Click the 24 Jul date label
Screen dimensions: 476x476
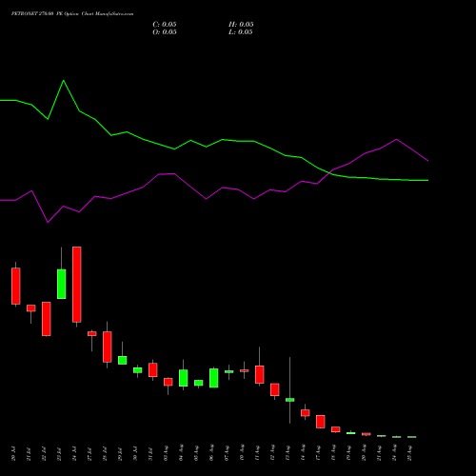point(74,453)
